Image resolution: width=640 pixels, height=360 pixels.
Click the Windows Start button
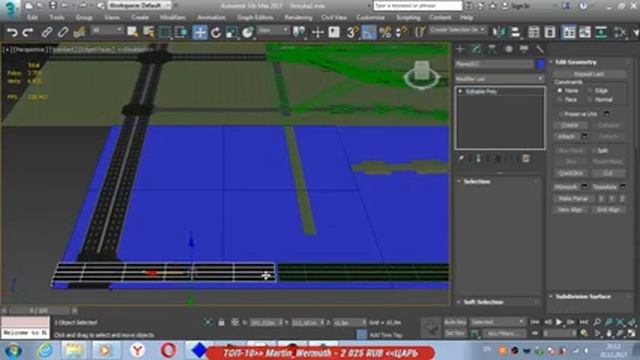point(12,351)
